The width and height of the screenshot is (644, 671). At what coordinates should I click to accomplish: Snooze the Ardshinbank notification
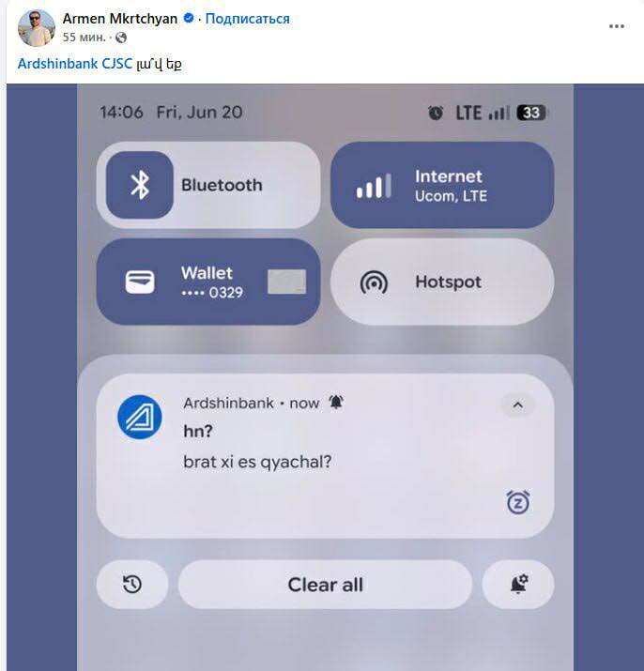click(518, 502)
